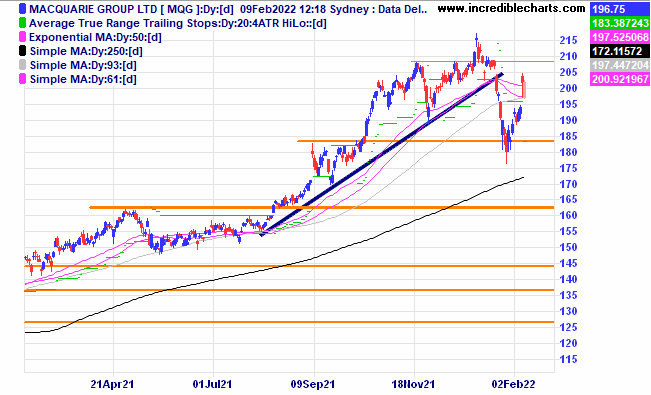Click the green ATR Trailing Stops legend marker
The image size is (651, 395).
pyautogui.click(x=22, y=23)
